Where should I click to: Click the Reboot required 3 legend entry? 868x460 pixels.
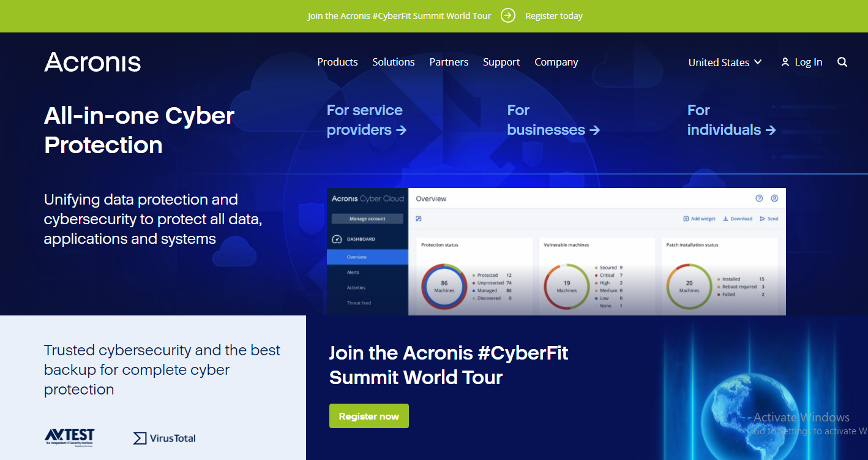(x=741, y=287)
